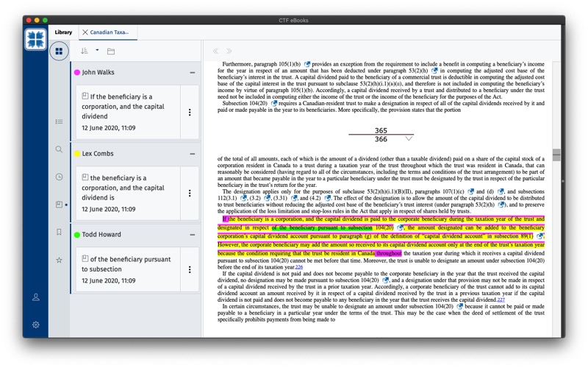This screenshot has width=588, height=368.
Task: Open footnote 226 link
Action: point(299,267)
